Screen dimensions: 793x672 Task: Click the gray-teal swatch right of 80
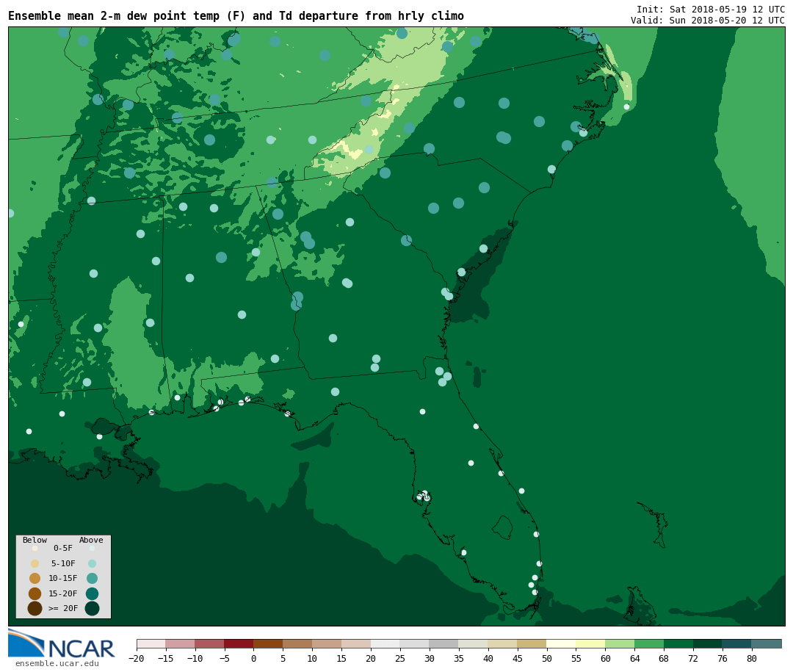click(x=767, y=643)
